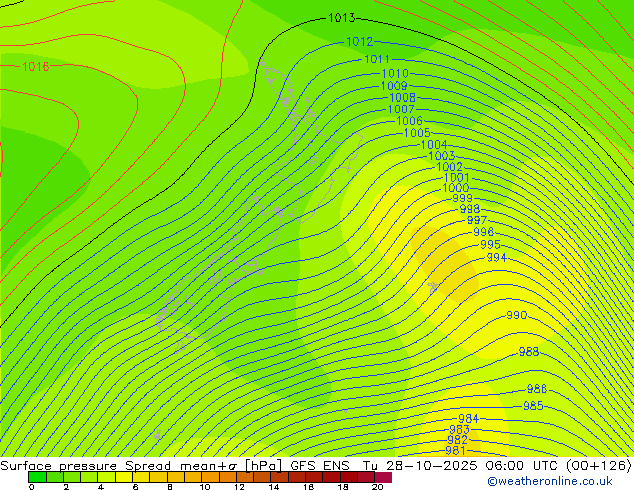Click the legend scale value 20
Image resolution: width=634 pixels, height=490 pixels.
377,487
